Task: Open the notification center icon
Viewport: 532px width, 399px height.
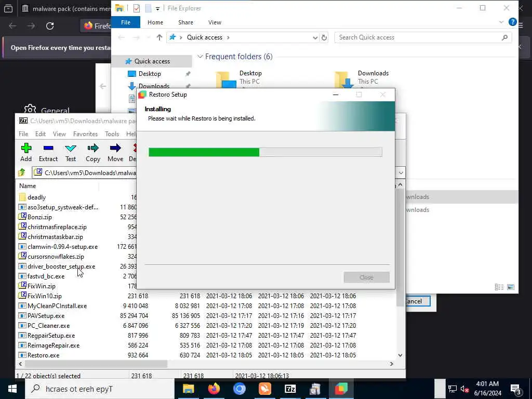Action: tap(516, 389)
